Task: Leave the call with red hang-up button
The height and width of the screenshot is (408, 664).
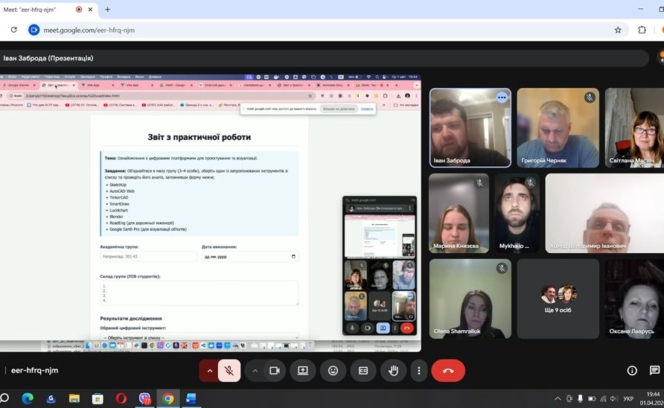Action: point(448,370)
